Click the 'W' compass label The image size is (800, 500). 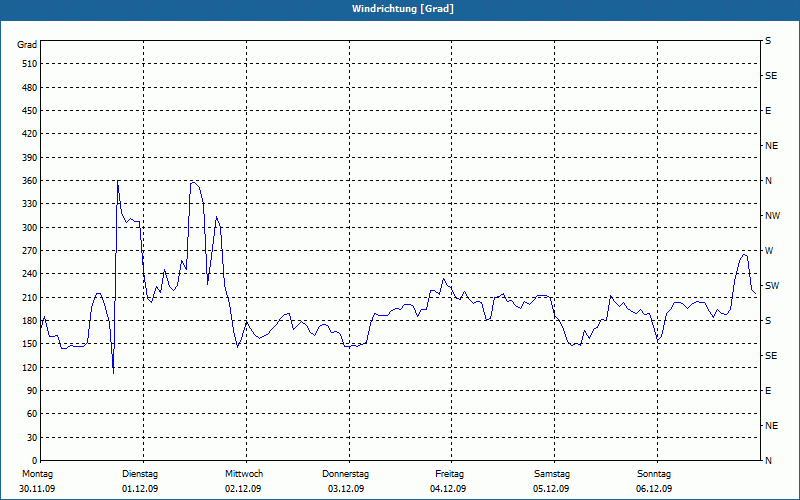coord(769,251)
